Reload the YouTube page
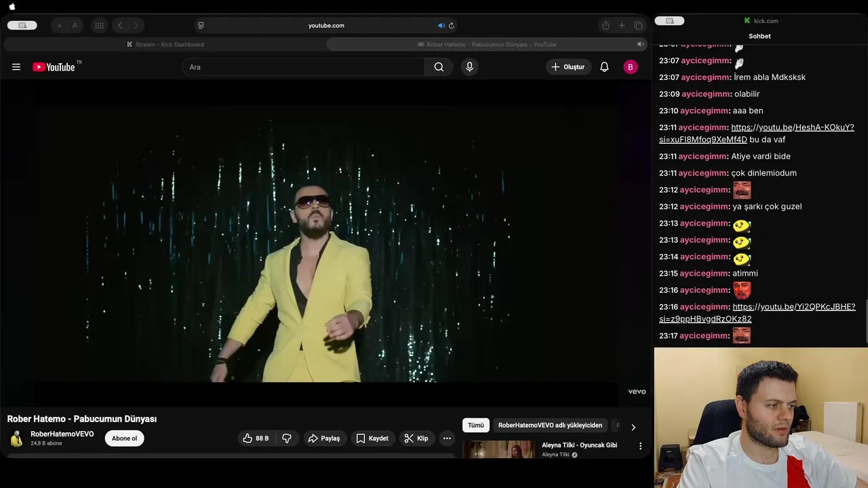The height and width of the screenshot is (488, 868). (452, 26)
